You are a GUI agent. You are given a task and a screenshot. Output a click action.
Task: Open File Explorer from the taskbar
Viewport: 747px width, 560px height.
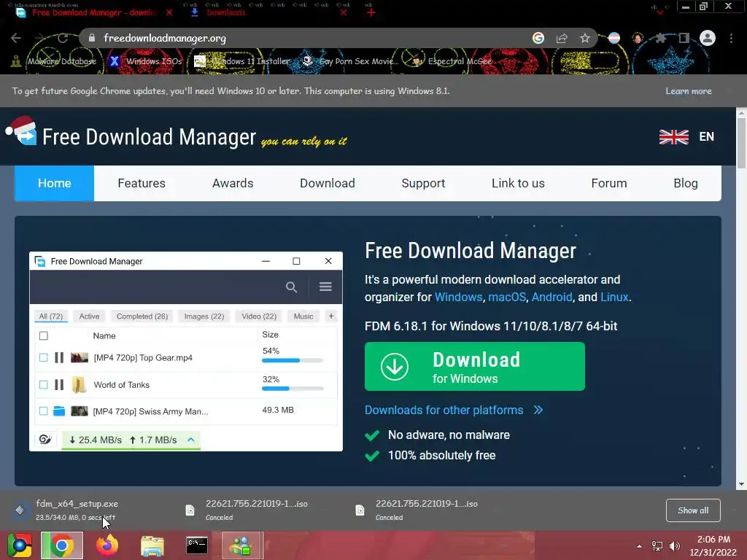click(x=152, y=545)
